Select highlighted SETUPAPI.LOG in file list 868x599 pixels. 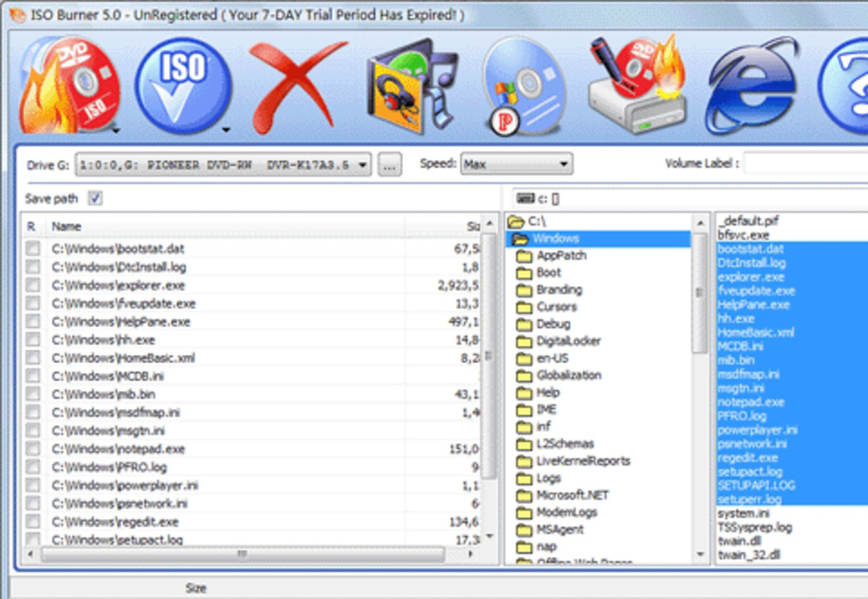pos(756,485)
